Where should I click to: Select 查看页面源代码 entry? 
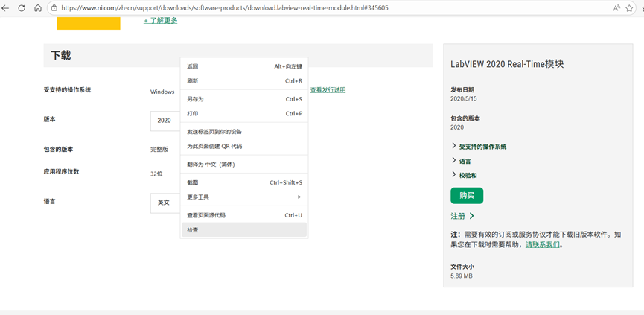click(x=244, y=215)
